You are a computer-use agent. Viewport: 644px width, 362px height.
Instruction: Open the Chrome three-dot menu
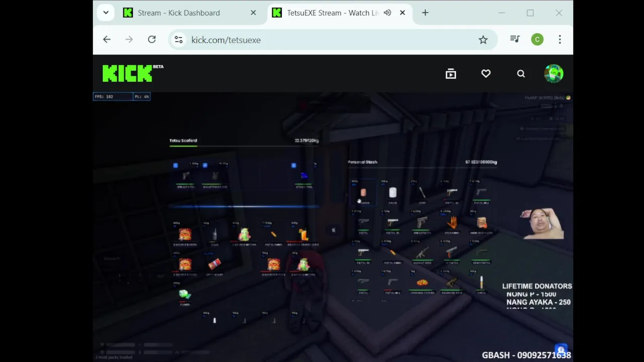[x=560, y=39]
